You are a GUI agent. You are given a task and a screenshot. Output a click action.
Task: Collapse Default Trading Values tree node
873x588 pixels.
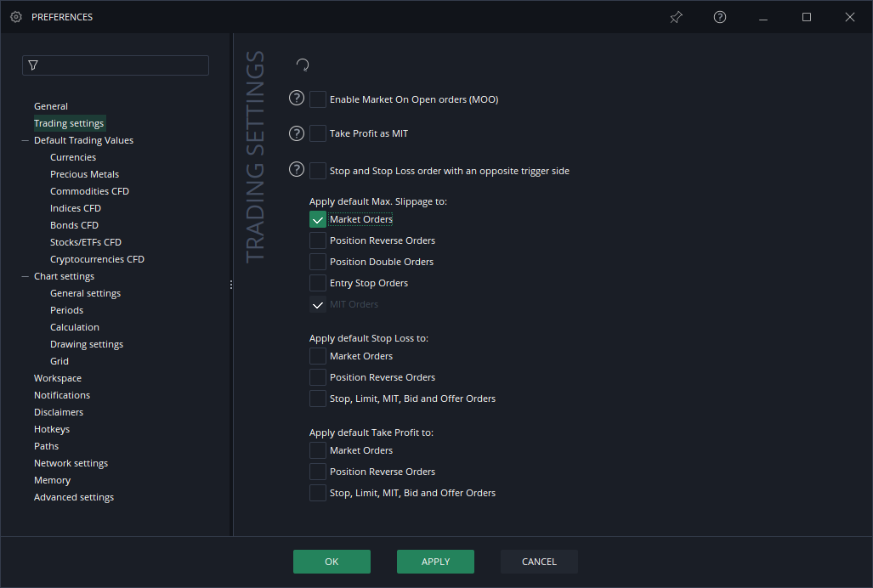(x=25, y=141)
